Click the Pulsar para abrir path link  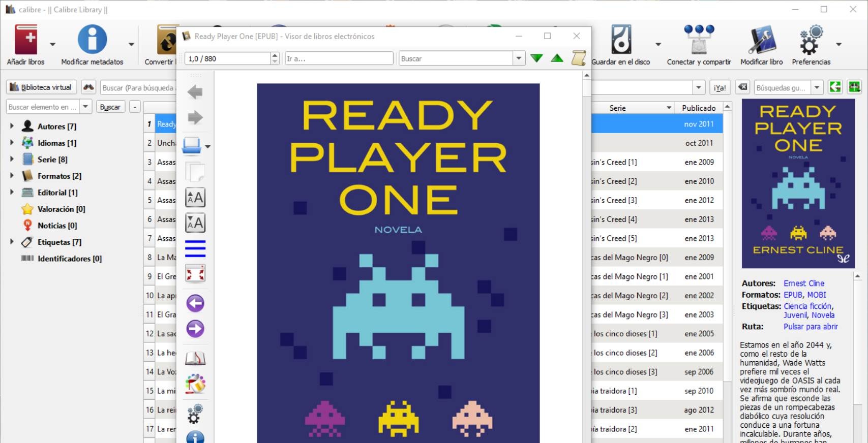[811, 326]
